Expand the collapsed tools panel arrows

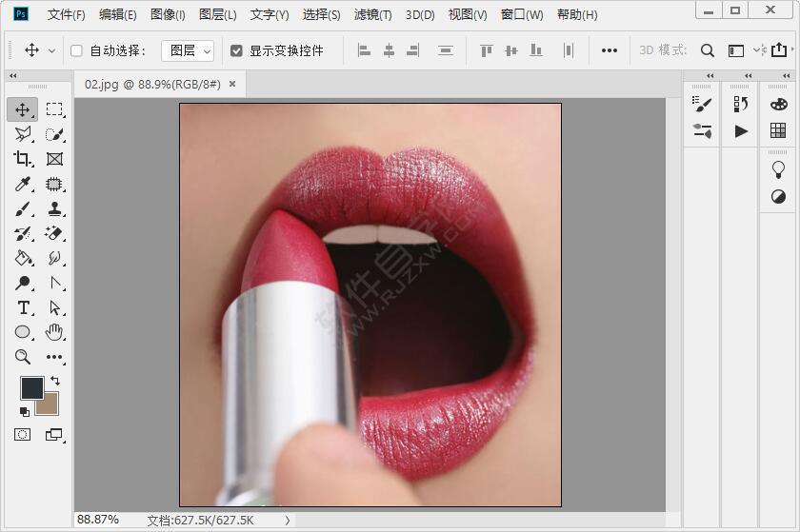12,76
